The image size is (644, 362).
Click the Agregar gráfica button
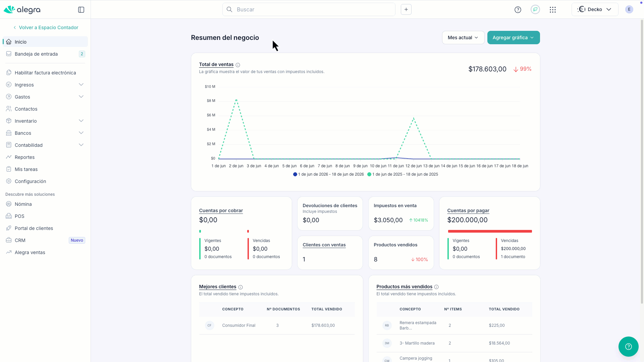click(514, 38)
